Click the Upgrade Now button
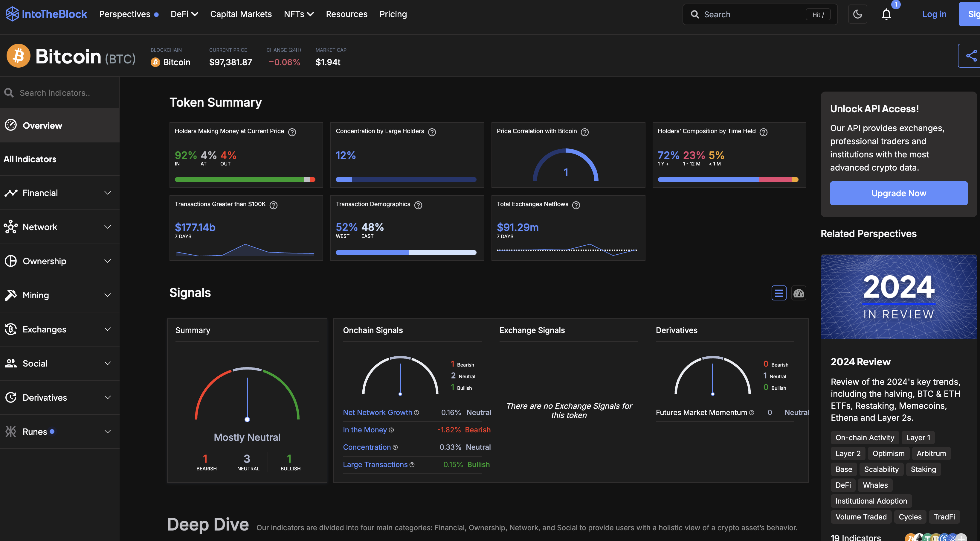Screen dimensions: 980x541 coord(899,193)
